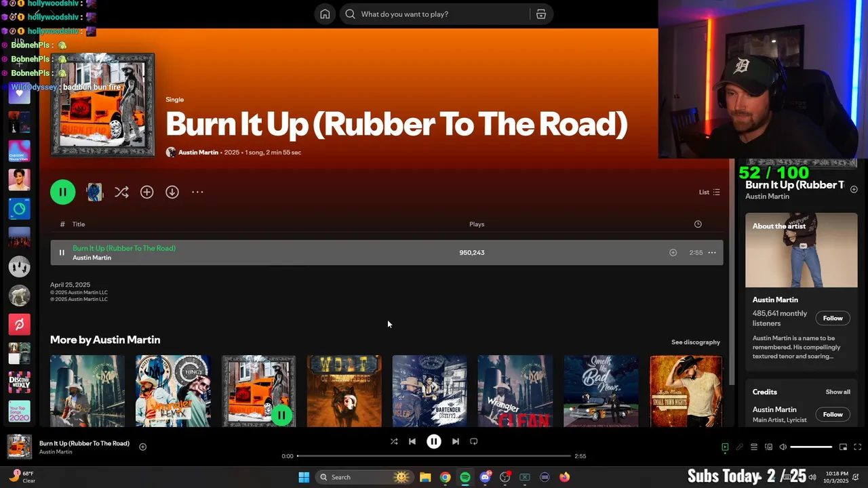Download the single with the arrow icon

click(172, 192)
